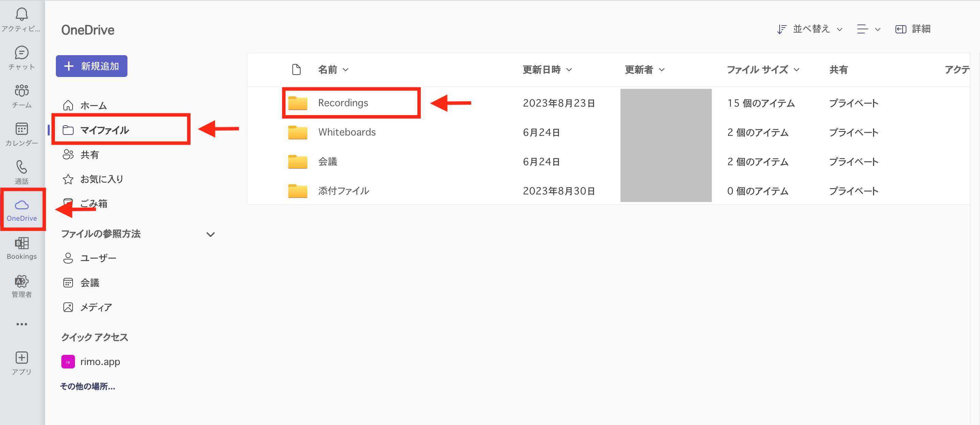Viewport: 980px width, 425px height.
Task: Open その他の場所... link
Action: point(87,386)
